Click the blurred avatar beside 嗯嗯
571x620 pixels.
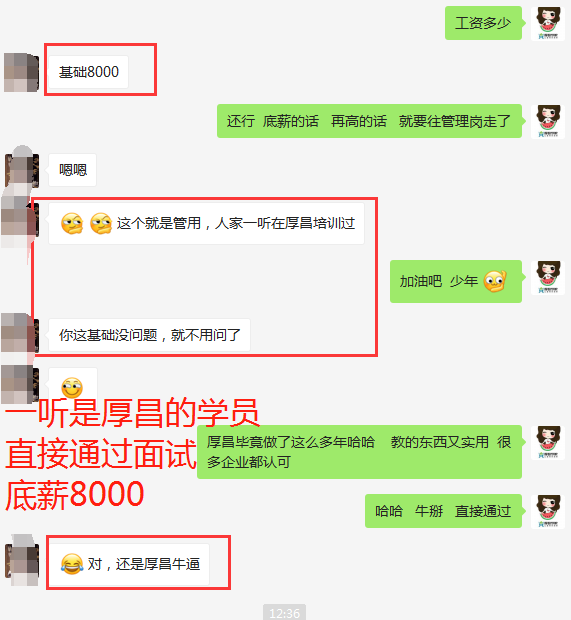pyautogui.click(x=22, y=170)
